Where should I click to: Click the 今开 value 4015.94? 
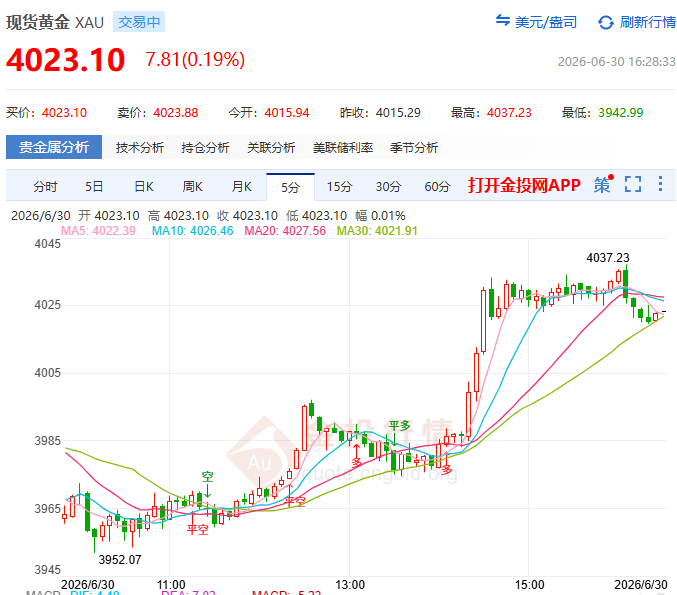click(287, 113)
